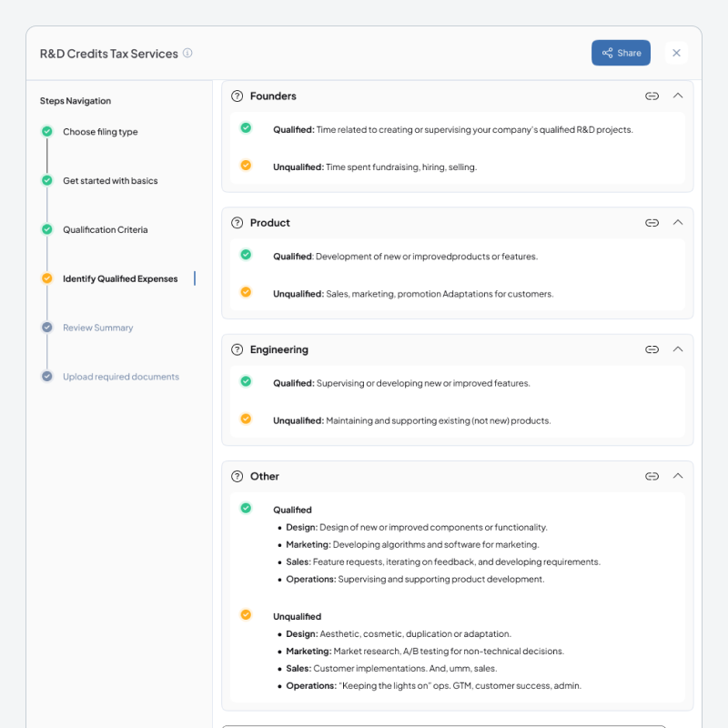Go to Get started with basics step
728x728 pixels.
tap(110, 180)
